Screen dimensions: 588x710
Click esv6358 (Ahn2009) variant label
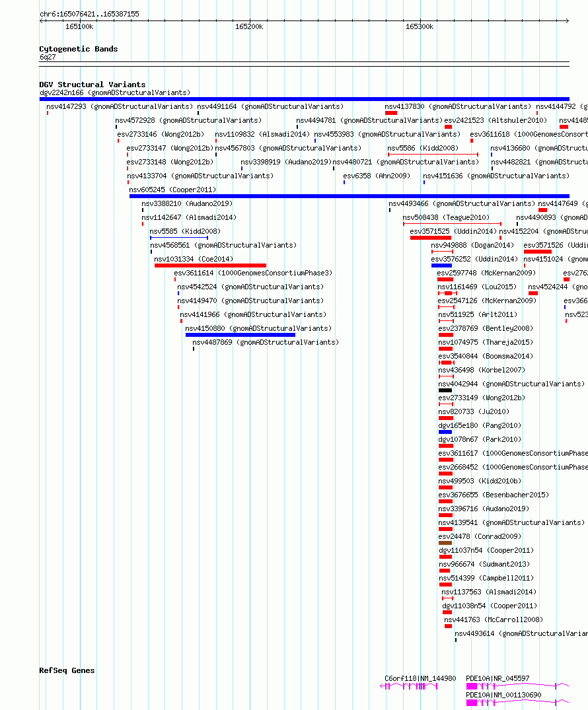point(377,176)
